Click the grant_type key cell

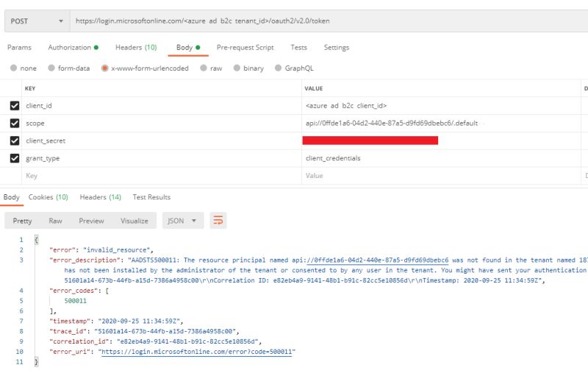[162, 158]
